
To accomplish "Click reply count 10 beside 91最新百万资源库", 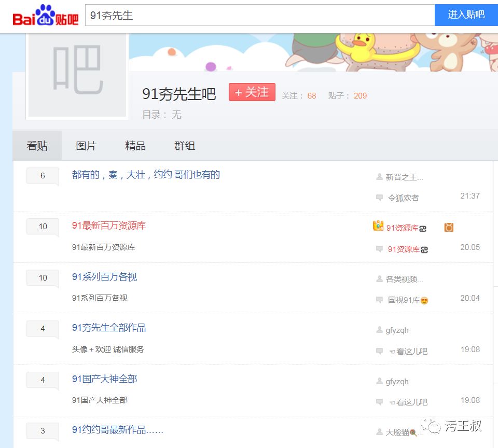I will (43, 227).
